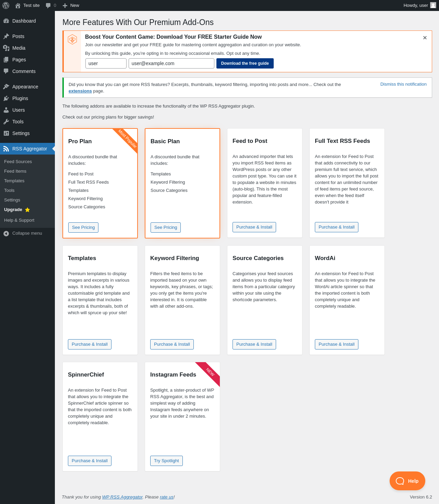Open the Media menu item
The image size is (439, 504).
pyautogui.click(x=27, y=48)
